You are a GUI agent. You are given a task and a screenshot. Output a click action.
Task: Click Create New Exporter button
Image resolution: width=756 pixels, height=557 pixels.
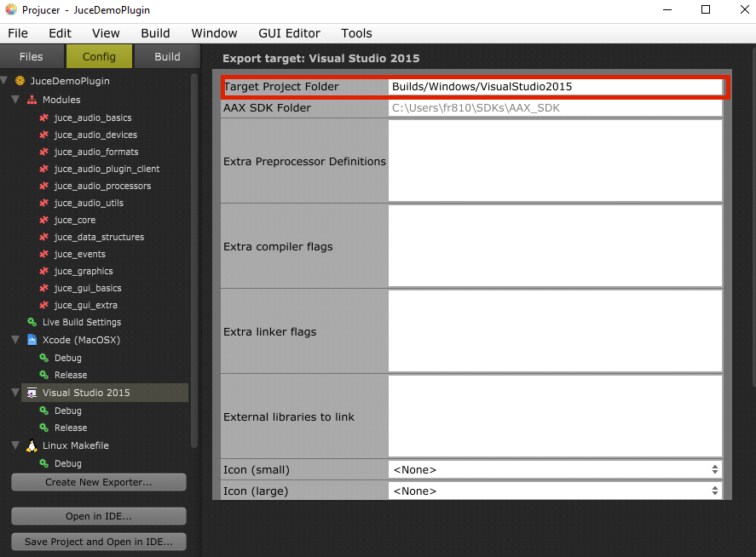tap(99, 482)
